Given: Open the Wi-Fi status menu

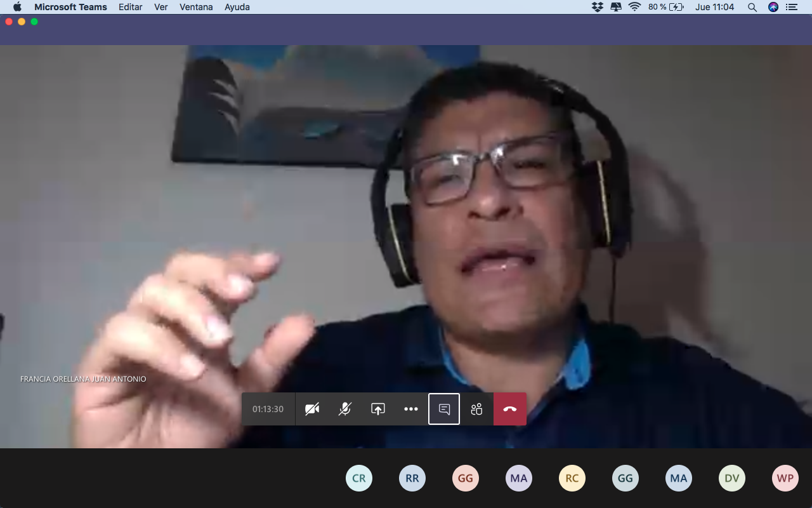Looking at the screenshot, I should pyautogui.click(x=634, y=7).
